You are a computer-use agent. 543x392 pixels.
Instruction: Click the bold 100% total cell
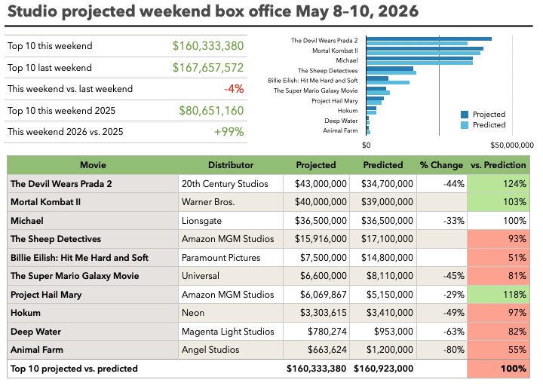click(499, 369)
